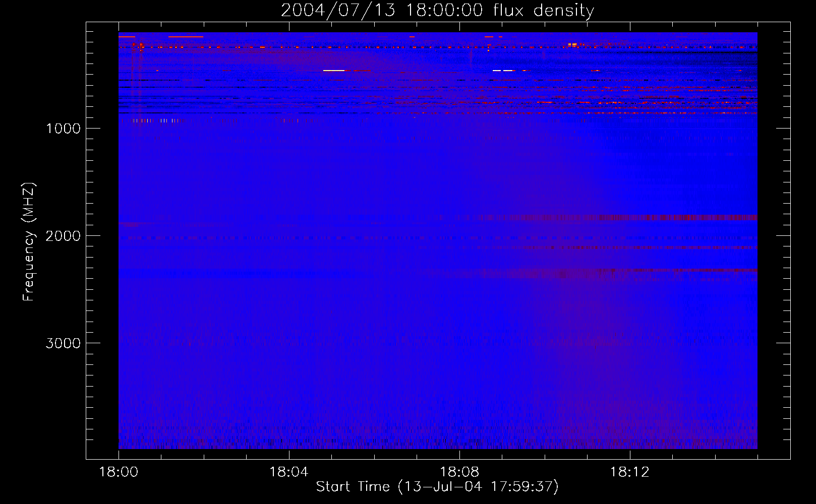This screenshot has width=816, height=504.
Task: Click the plot title '2004/07/13 18:00:00 flux density'
Action: click(x=437, y=11)
